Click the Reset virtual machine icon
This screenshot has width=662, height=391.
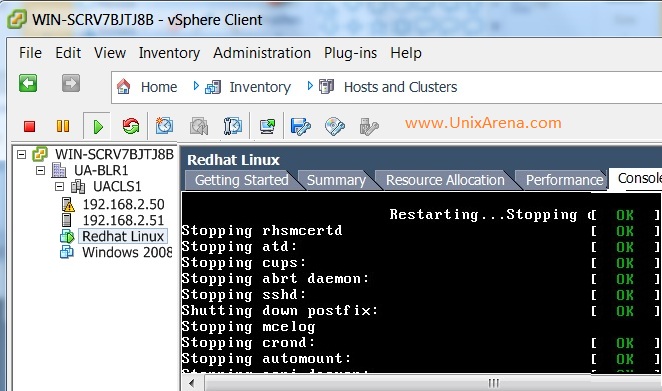pos(131,126)
